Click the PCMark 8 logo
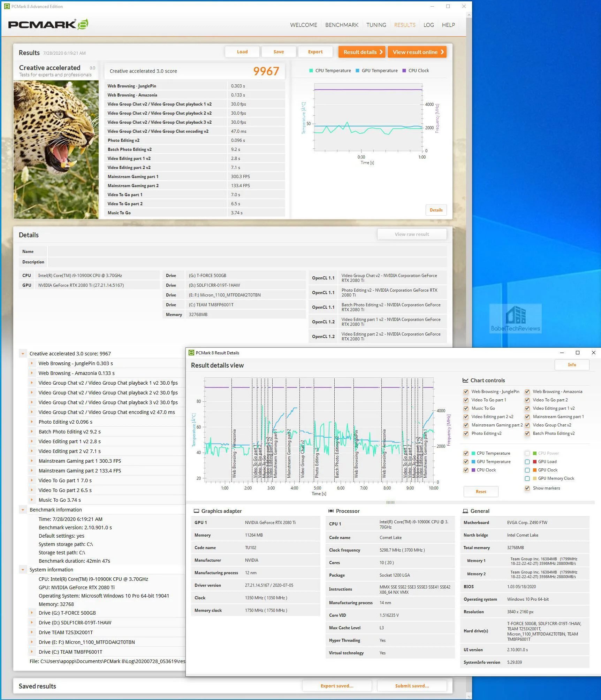The width and height of the screenshot is (601, 700). click(48, 24)
